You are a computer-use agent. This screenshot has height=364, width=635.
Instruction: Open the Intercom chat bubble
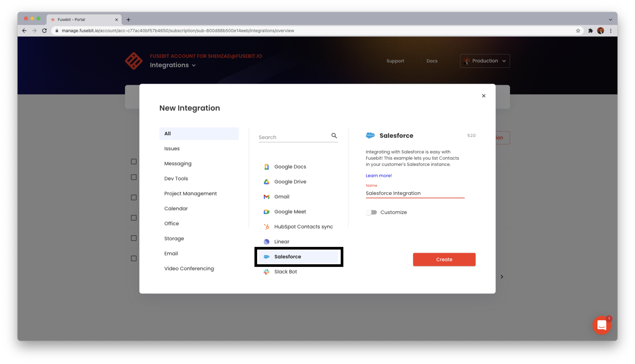[x=602, y=325]
